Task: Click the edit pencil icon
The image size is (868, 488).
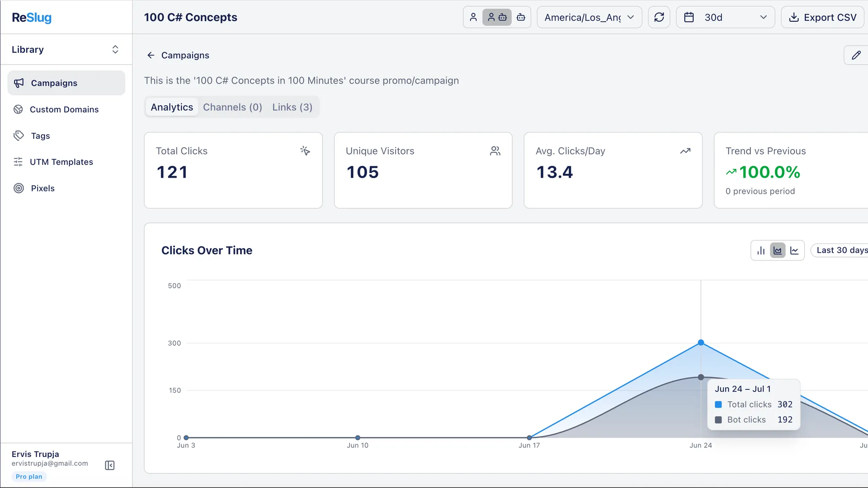Action: click(856, 55)
